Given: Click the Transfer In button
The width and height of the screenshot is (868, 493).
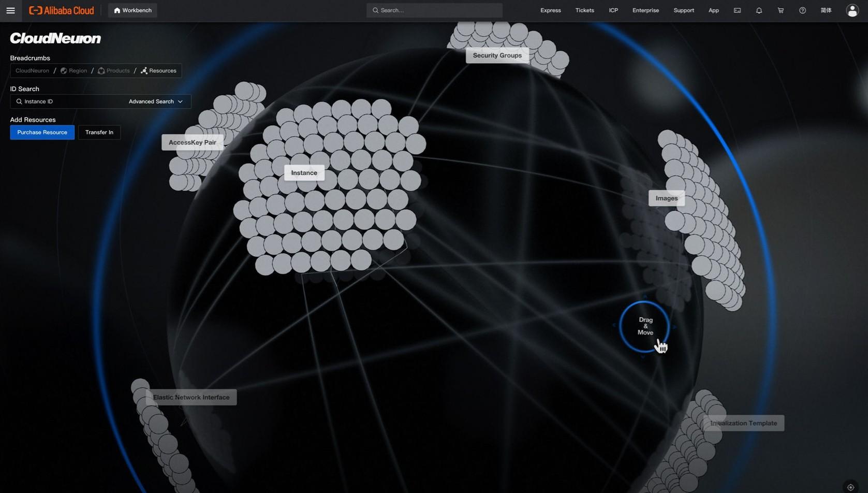Looking at the screenshot, I should 99,132.
